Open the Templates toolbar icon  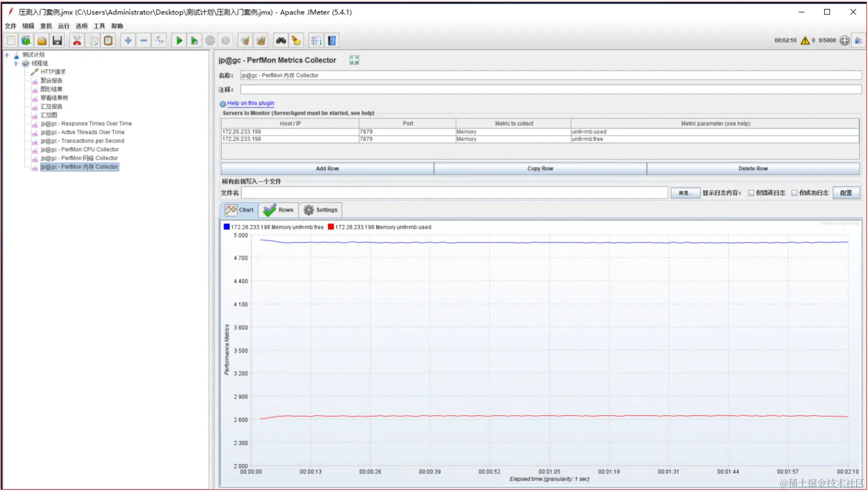(26, 40)
